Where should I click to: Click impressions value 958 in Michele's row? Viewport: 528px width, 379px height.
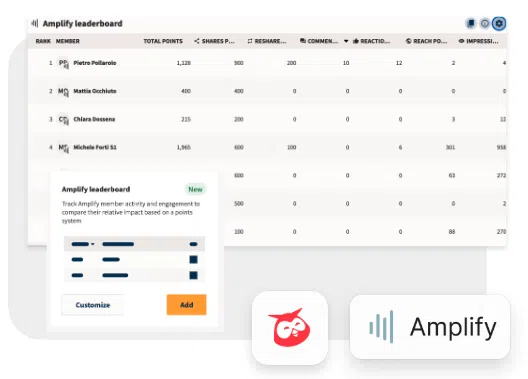coord(501,147)
